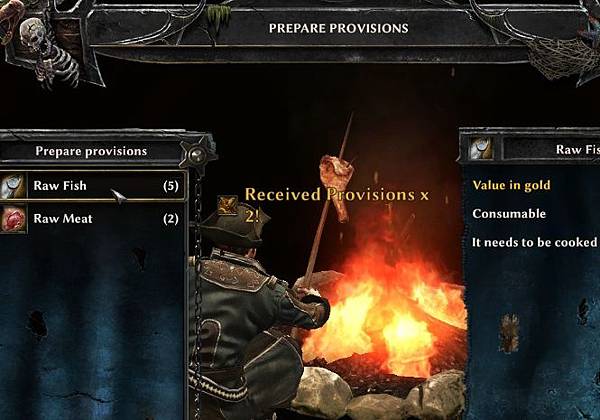Click the PREPARE PROVISIONS title banner
The height and width of the screenshot is (420, 600).
tap(338, 28)
